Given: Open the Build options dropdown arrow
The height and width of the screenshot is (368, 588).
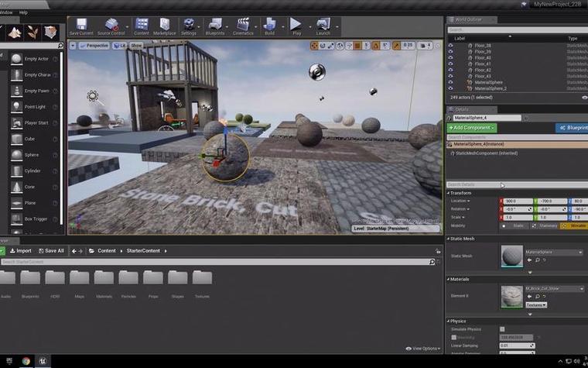Looking at the screenshot, I should tap(283, 27).
